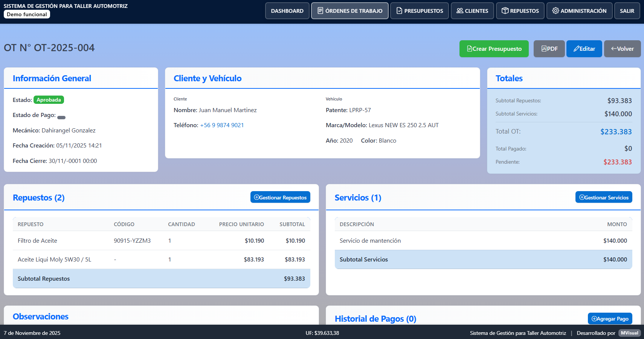The width and height of the screenshot is (644, 339).
Task: Click the Crear Presupuesto button
Action: (x=494, y=49)
